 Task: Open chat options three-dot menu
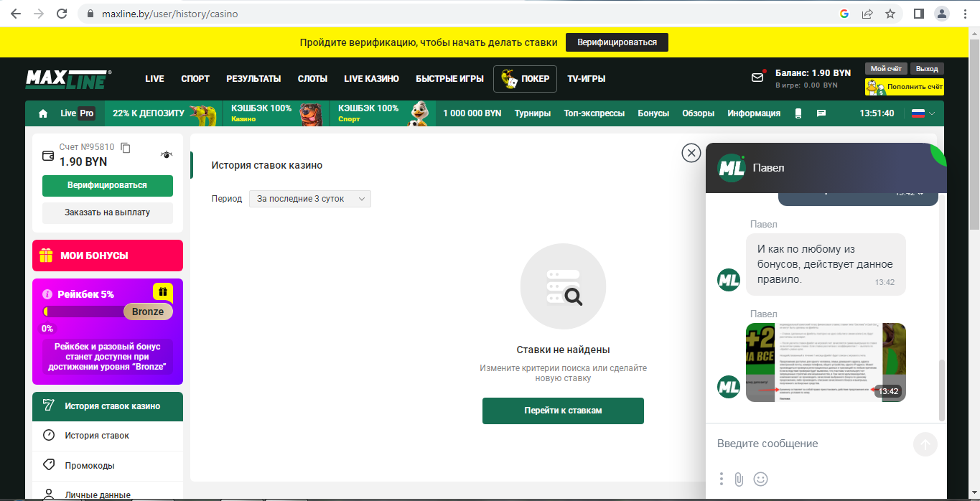(722, 479)
